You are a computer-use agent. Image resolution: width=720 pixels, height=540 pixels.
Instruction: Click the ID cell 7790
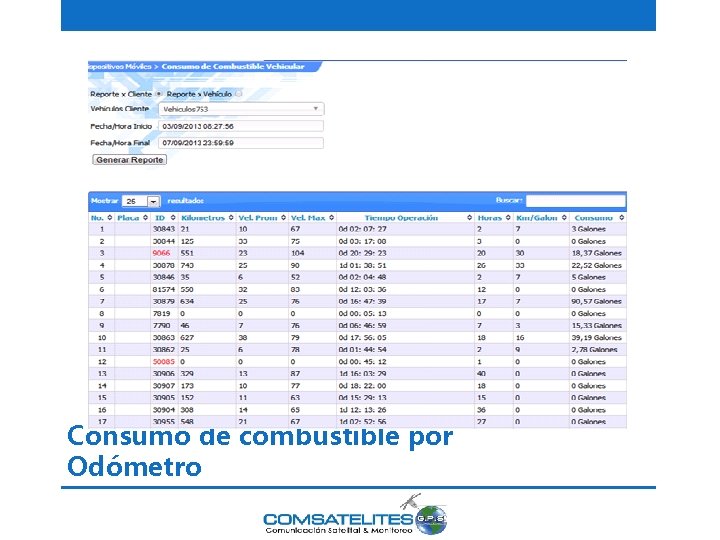(x=161, y=326)
